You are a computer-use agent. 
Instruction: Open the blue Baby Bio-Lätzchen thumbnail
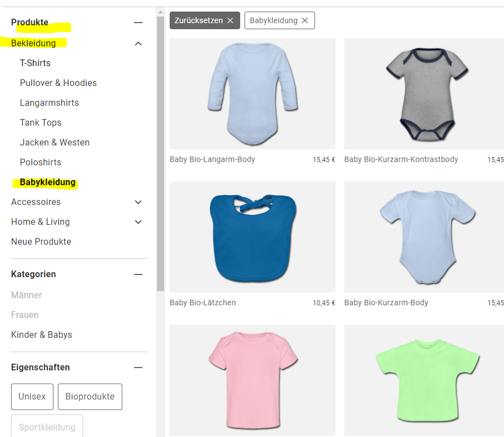pyautogui.click(x=252, y=237)
